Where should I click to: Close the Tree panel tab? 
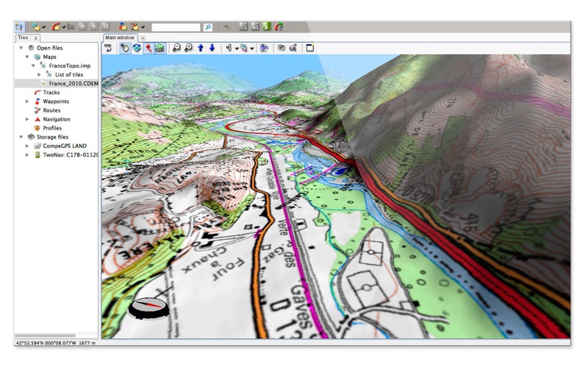click(x=35, y=38)
